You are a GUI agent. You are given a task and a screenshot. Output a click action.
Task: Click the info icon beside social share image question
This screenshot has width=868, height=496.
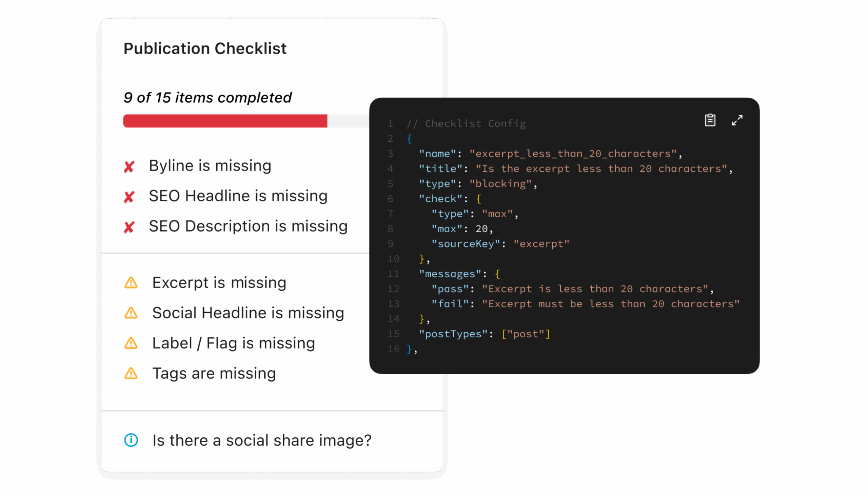131,440
